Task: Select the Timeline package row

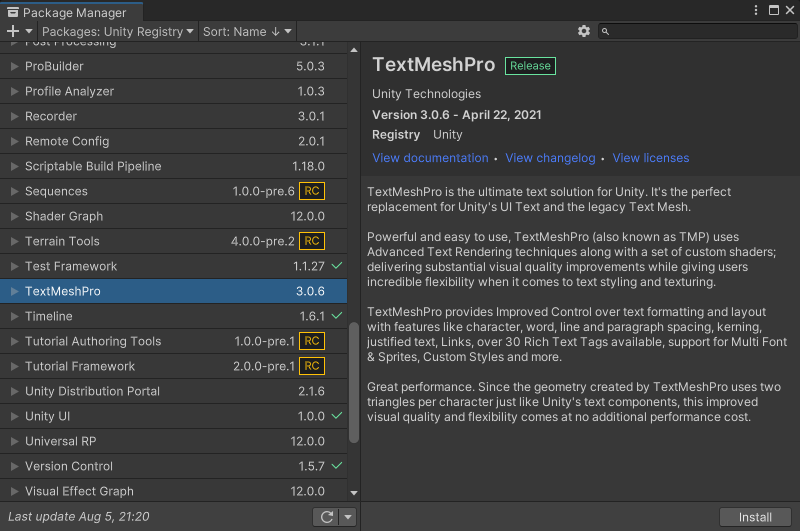Action: tap(173, 316)
